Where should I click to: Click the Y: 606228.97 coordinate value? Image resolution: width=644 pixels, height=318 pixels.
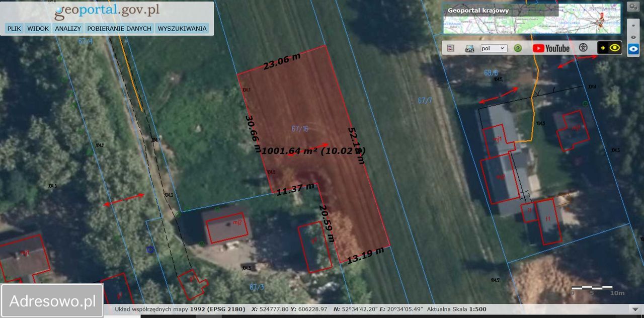pos(310,309)
